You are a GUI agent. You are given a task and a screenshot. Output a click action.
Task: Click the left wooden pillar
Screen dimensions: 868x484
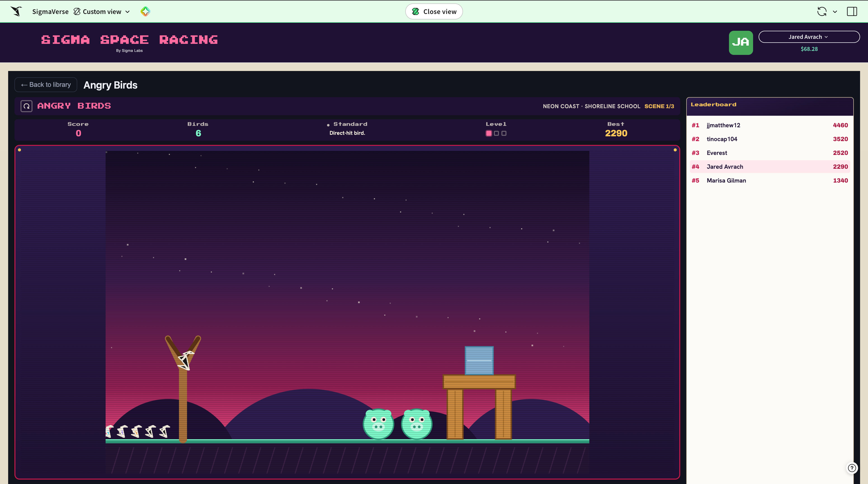click(455, 414)
